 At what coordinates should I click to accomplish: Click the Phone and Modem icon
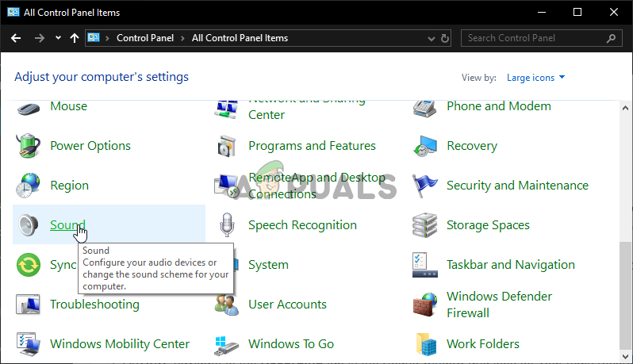point(425,106)
